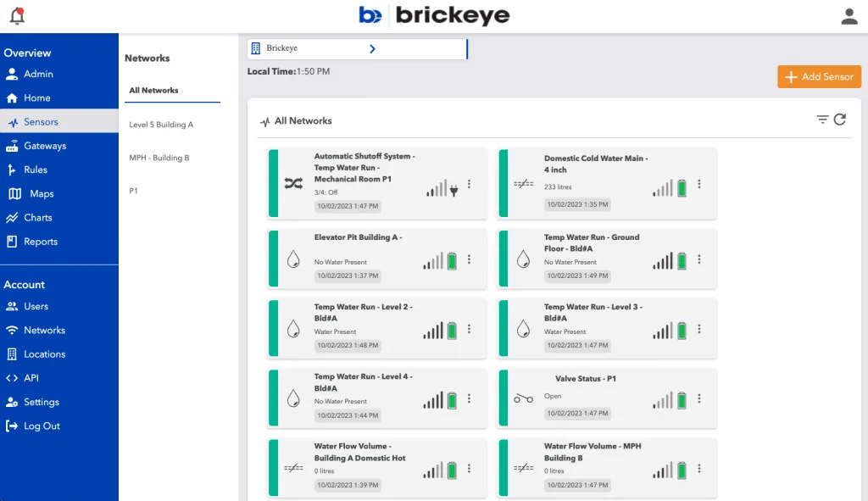The image size is (868, 501).
Task: Open Gateways in sidebar
Action: (x=59, y=146)
